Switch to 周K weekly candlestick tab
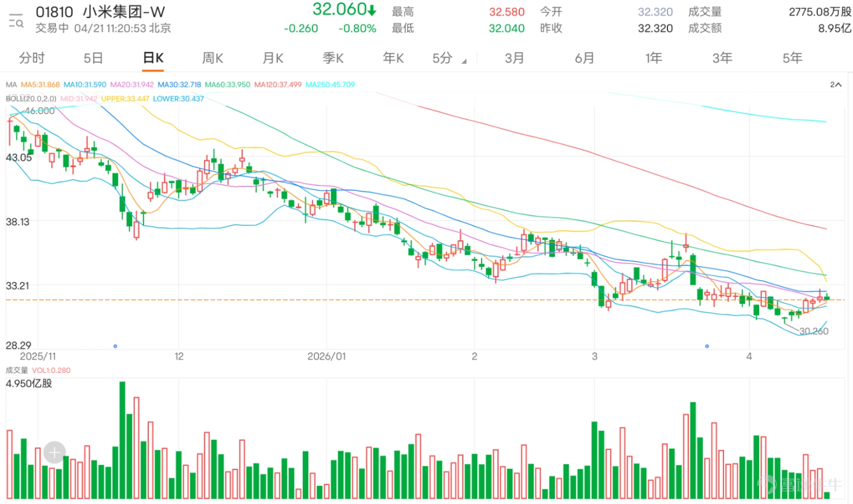Image resolution: width=853 pixels, height=504 pixels. (213, 58)
